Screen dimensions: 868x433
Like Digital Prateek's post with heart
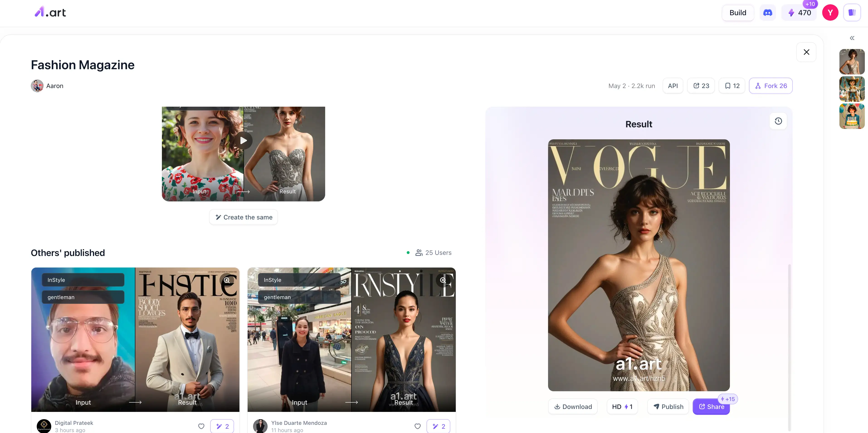(201, 426)
